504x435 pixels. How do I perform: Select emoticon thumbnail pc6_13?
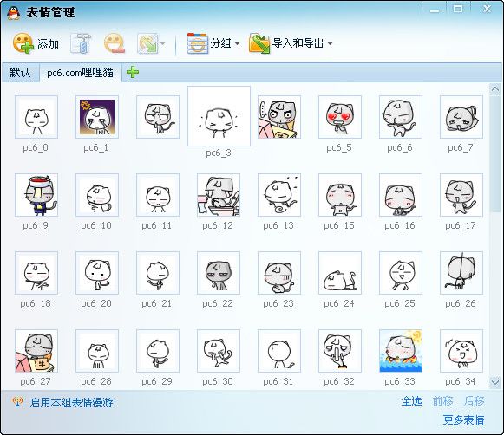(279, 195)
